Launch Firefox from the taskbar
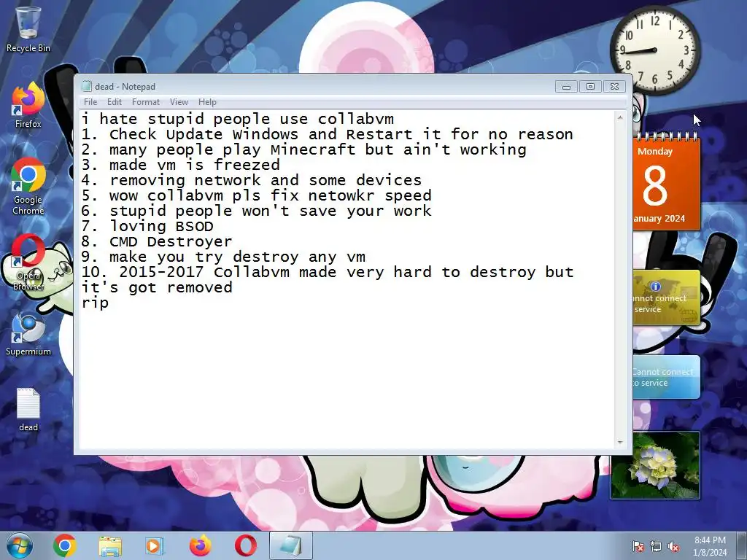The width and height of the screenshot is (747, 560). point(201,545)
